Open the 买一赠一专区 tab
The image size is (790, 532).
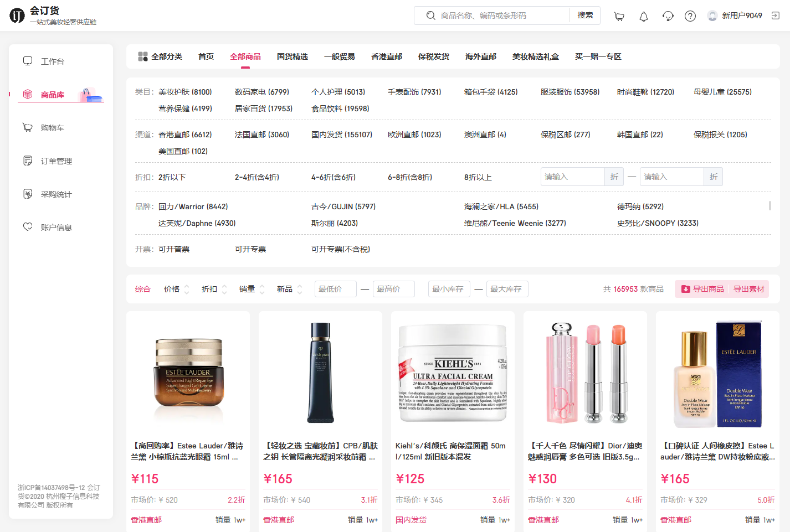[x=598, y=56]
